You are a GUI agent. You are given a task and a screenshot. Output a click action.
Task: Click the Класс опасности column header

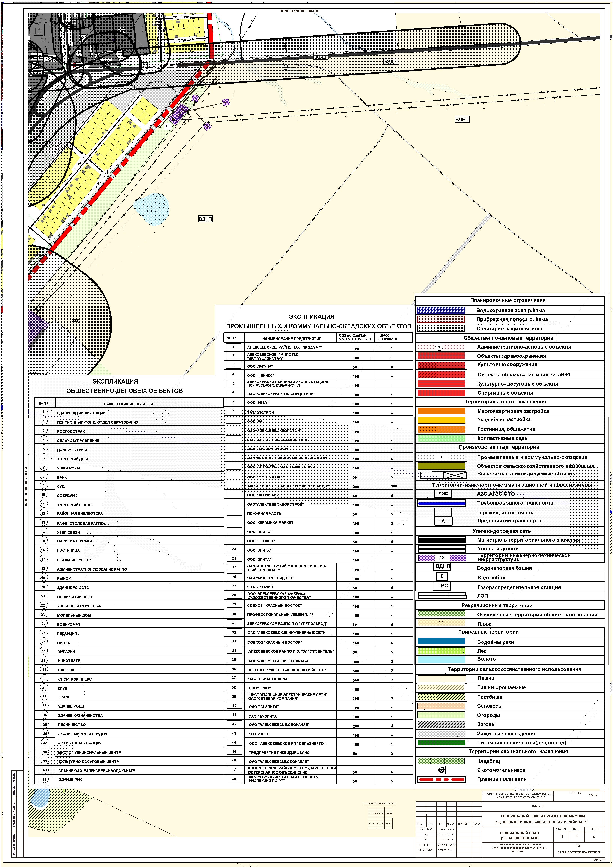(387, 337)
